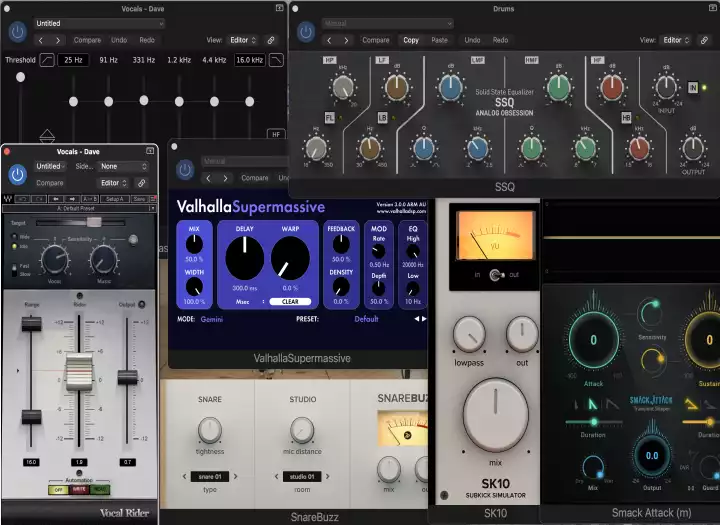
Task: Flip the SK10 in/out switch
Action: (496, 275)
